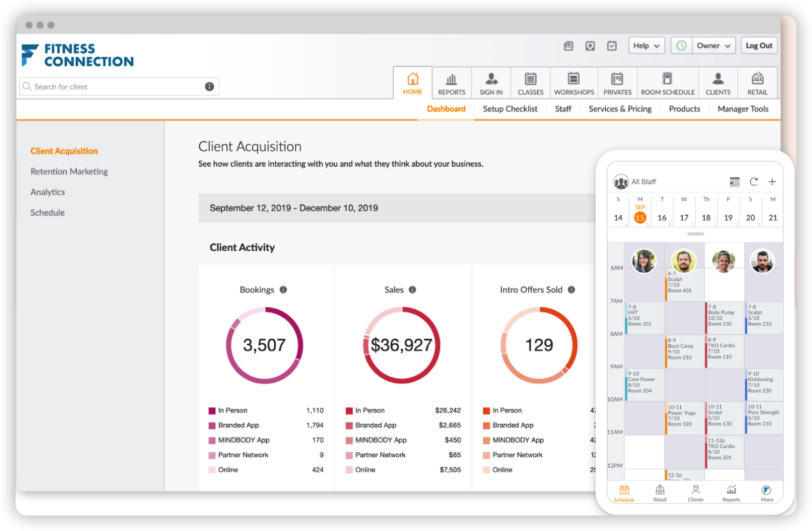Screen dimensions: 812x531
Task: Expand the Owner dropdown
Action: coord(715,46)
